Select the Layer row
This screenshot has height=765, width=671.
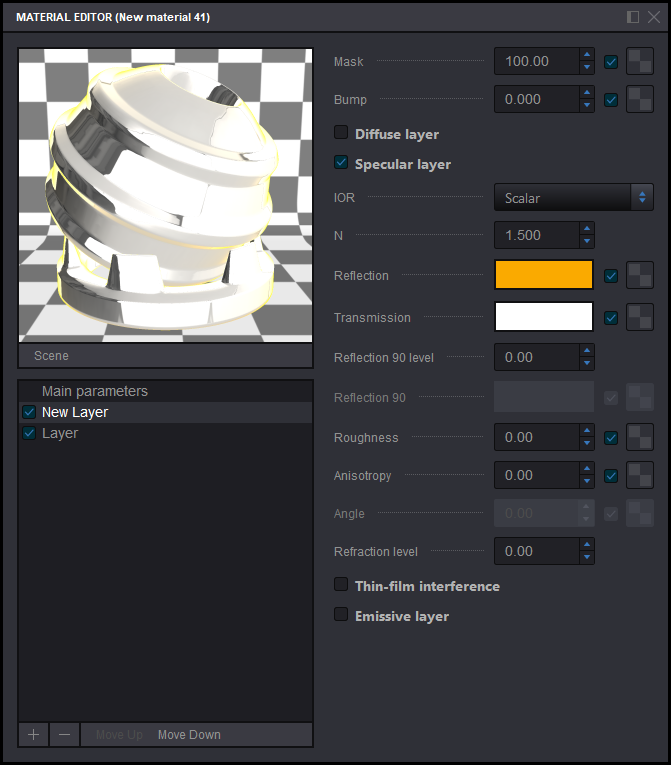point(165,433)
